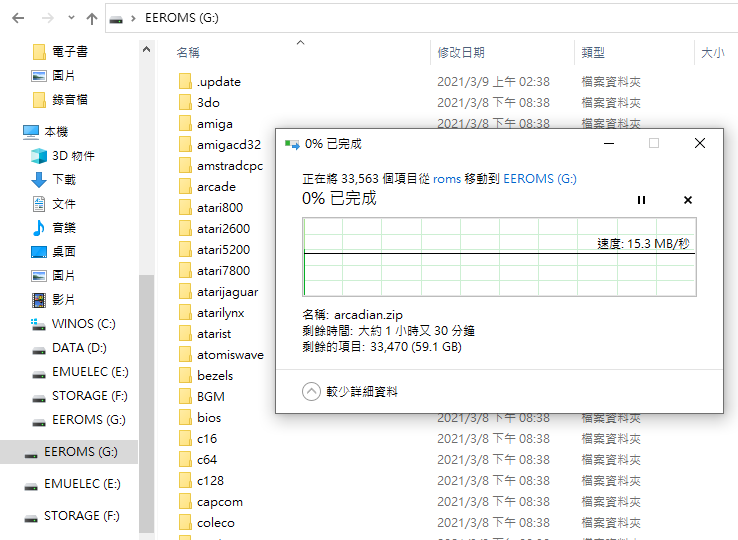Viewport: 738px width, 540px height.
Task: Open the atari2600 folder
Action: point(223,229)
